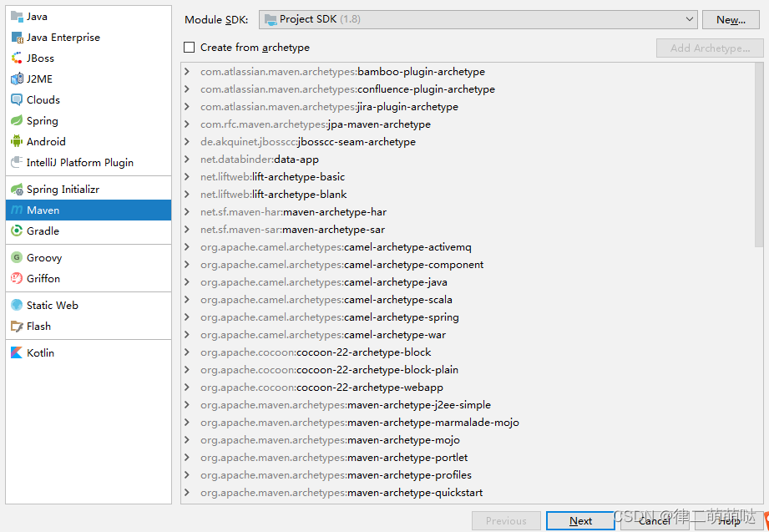The image size is (769, 532).
Task: Select maven-archetype-profiles row text
Action: (x=336, y=474)
